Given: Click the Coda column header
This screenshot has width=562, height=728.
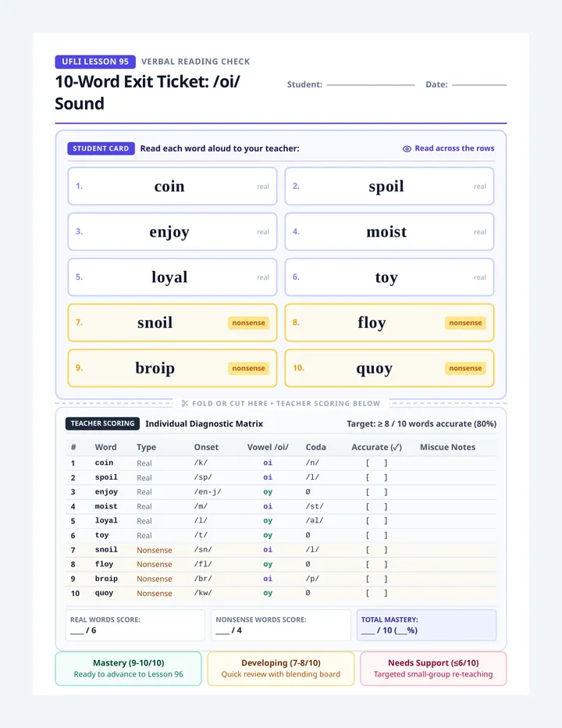Looking at the screenshot, I should click(x=315, y=447).
